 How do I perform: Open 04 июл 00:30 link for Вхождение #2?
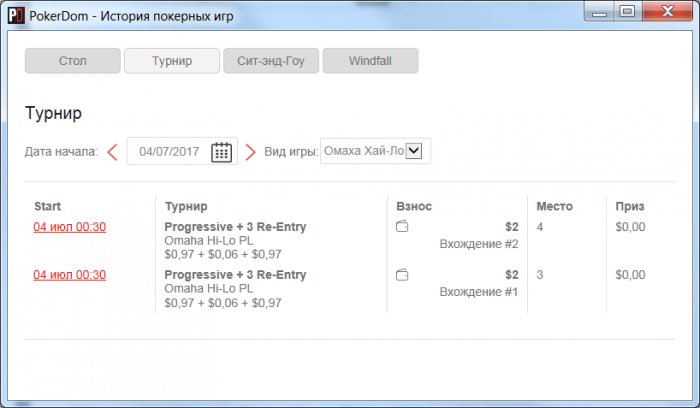tap(70, 227)
